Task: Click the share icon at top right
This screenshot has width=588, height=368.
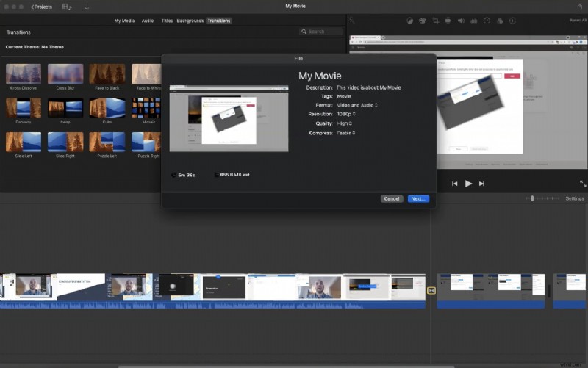Action: (580, 6)
